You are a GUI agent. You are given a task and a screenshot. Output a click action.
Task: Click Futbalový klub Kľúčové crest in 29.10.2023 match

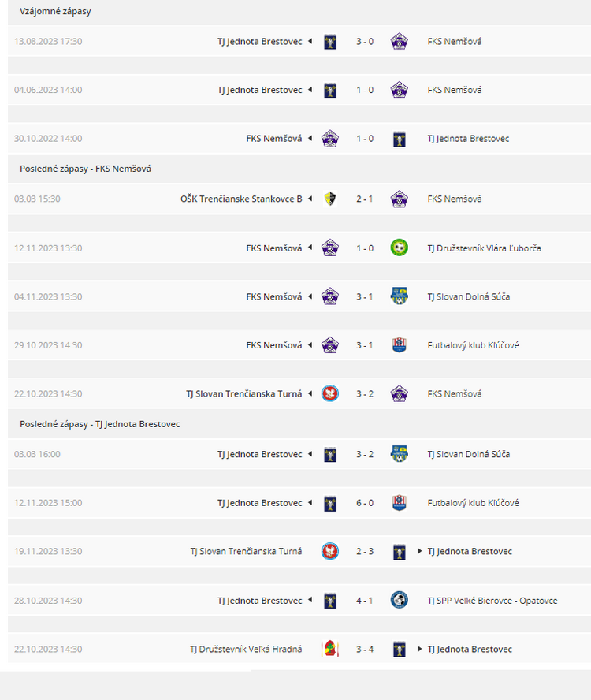[x=399, y=345]
